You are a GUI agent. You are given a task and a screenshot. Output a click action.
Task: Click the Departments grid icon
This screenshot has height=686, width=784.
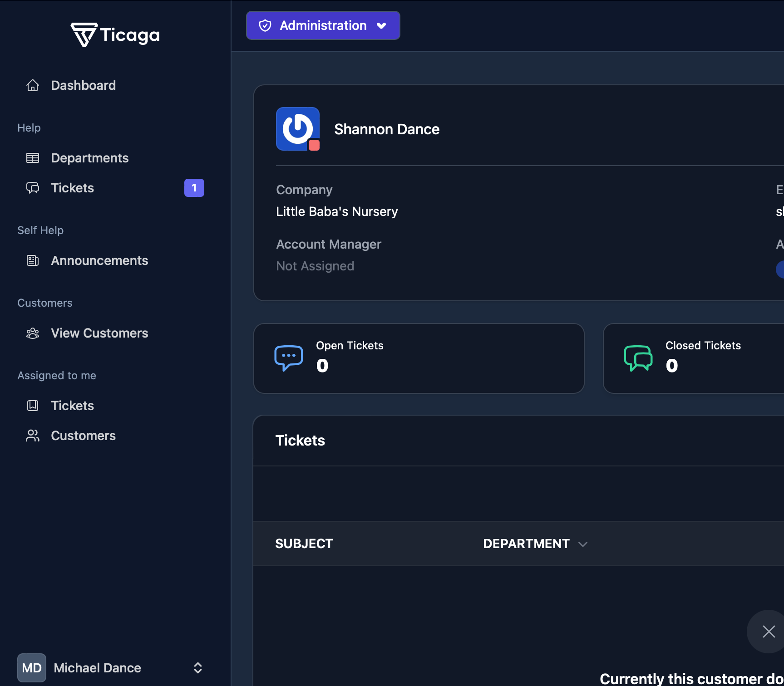(32, 158)
